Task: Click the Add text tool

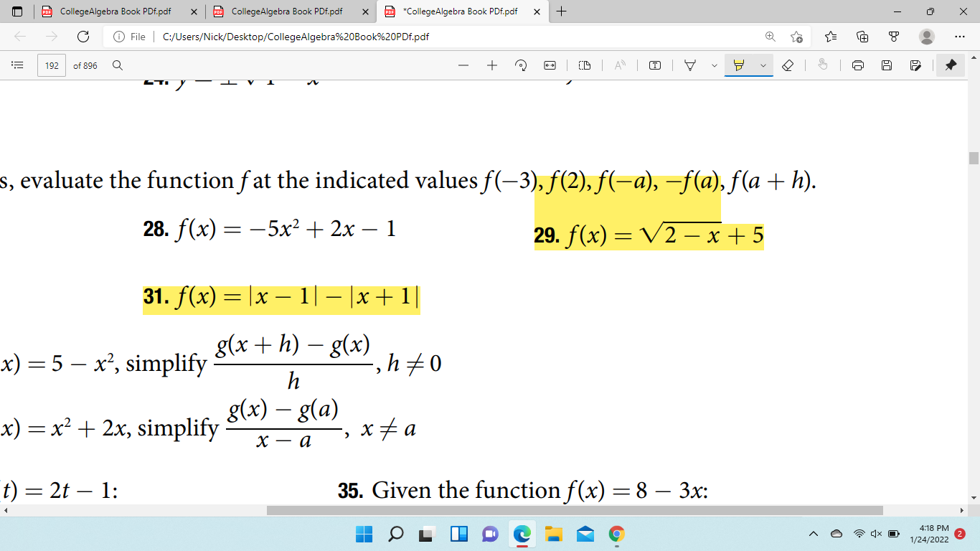Action: (x=655, y=65)
